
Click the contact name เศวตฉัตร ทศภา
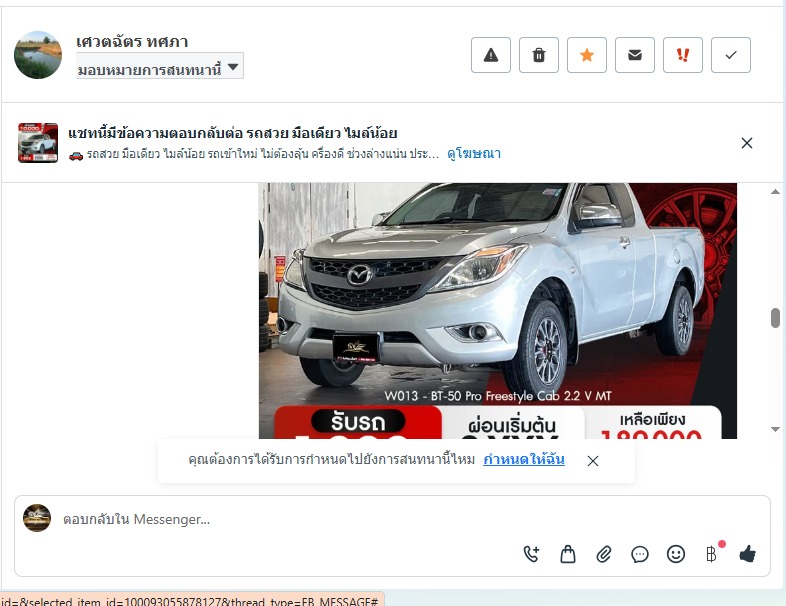click(132, 41)
